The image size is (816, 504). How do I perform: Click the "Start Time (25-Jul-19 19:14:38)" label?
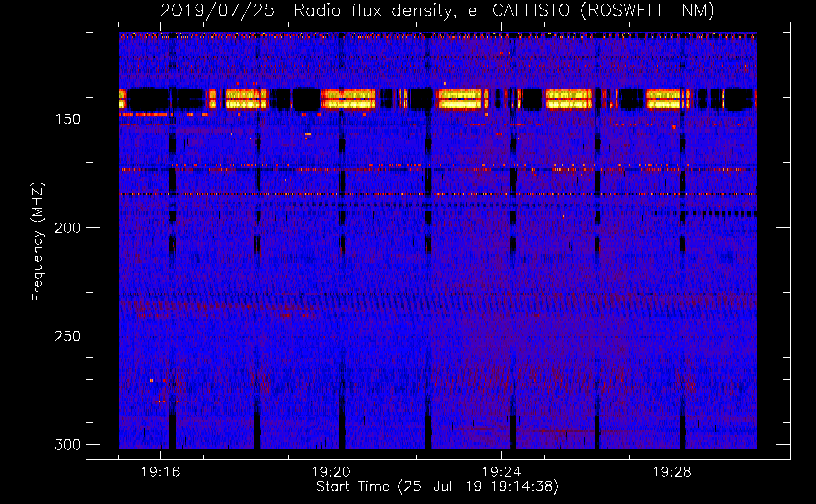(x=437, y=487)
